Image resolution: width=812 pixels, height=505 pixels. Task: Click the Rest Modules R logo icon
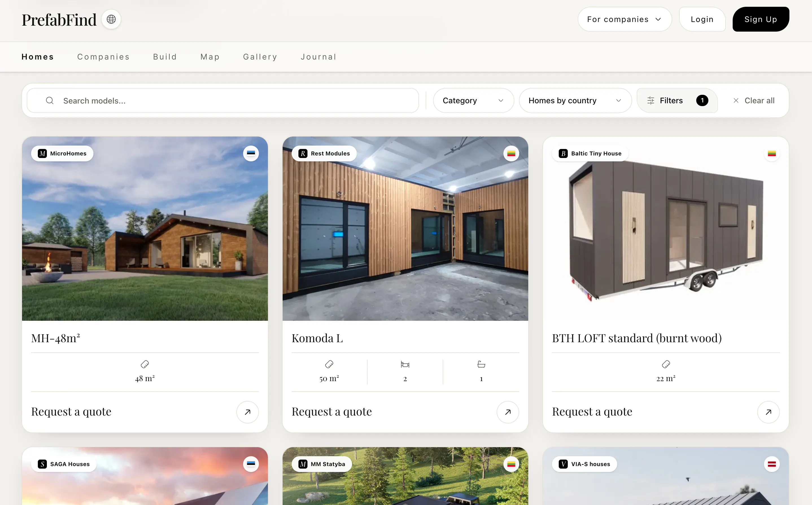303,154
